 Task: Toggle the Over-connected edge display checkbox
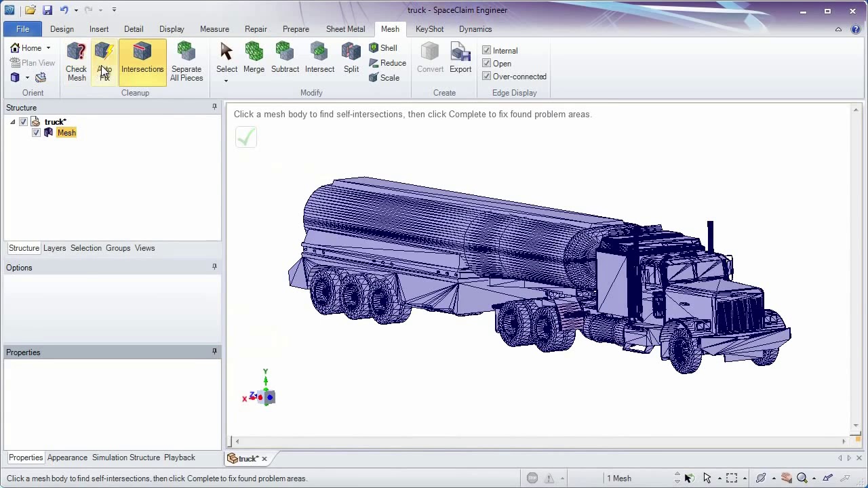(486, 77)
